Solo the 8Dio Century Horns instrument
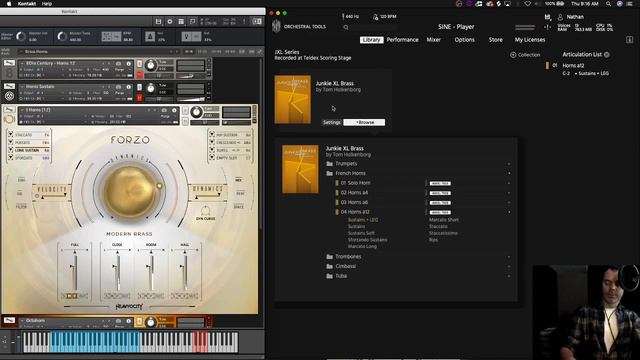This screenshot has height=360, width=640. pyautogui.click(x=140, y=64)
